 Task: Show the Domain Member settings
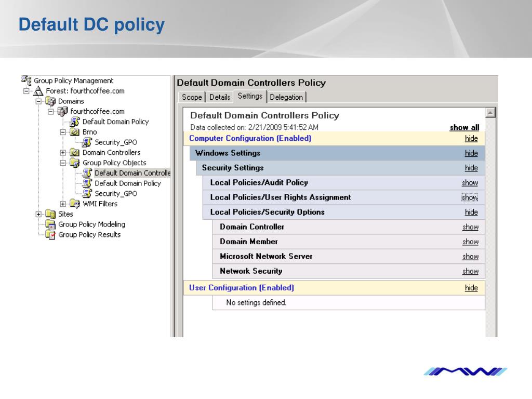pos(470,242)
